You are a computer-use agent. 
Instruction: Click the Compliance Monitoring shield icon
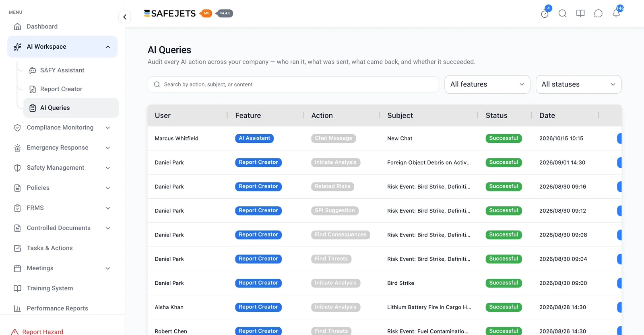(x=17, y=127)
